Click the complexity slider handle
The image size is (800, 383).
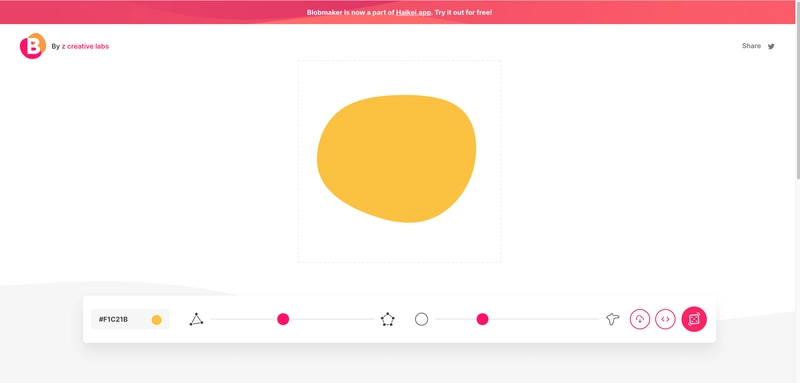(283, 319)
